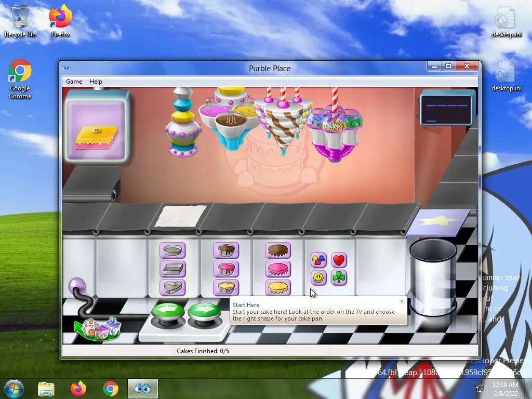Pick vanilla yellow cake batter

point(226,288)
